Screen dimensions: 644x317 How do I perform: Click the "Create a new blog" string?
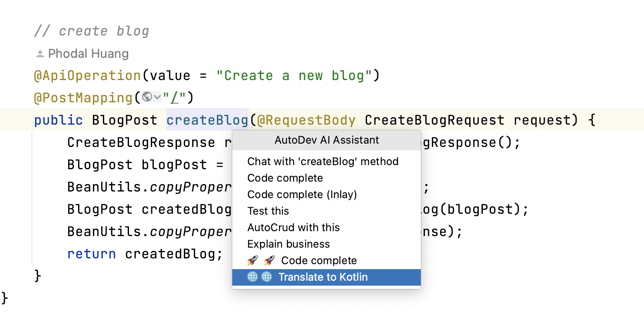click(x=294, y=76)
